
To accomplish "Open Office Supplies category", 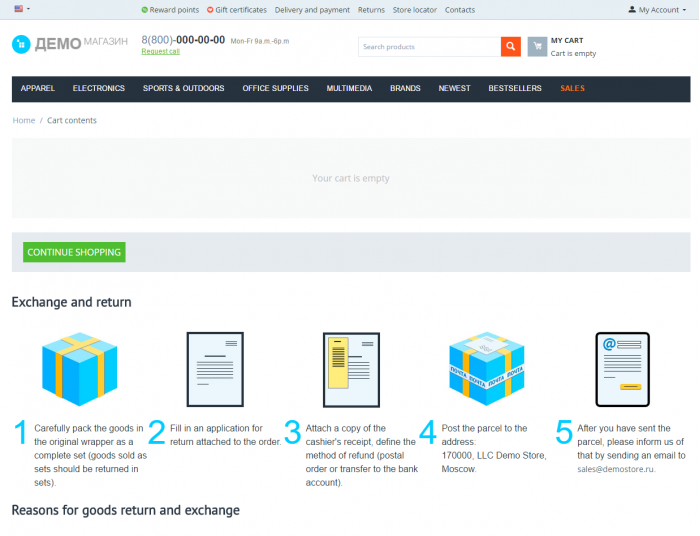I will [x=275, y=88].
